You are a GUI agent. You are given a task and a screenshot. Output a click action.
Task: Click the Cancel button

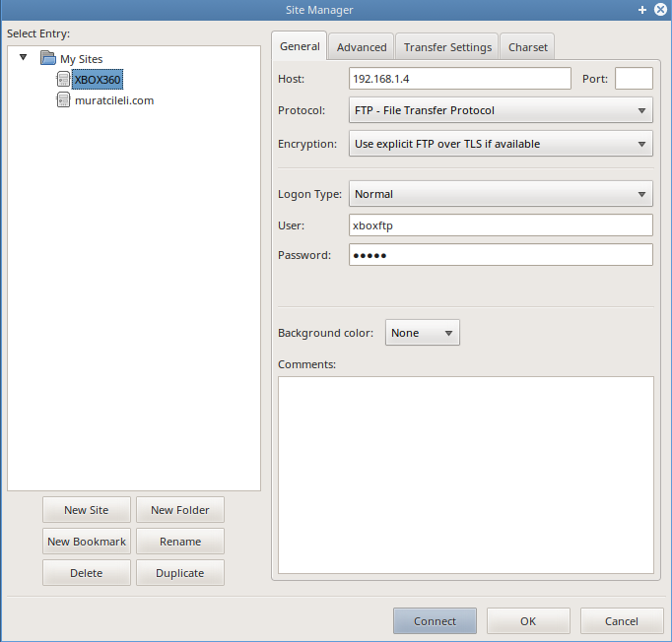622,620
